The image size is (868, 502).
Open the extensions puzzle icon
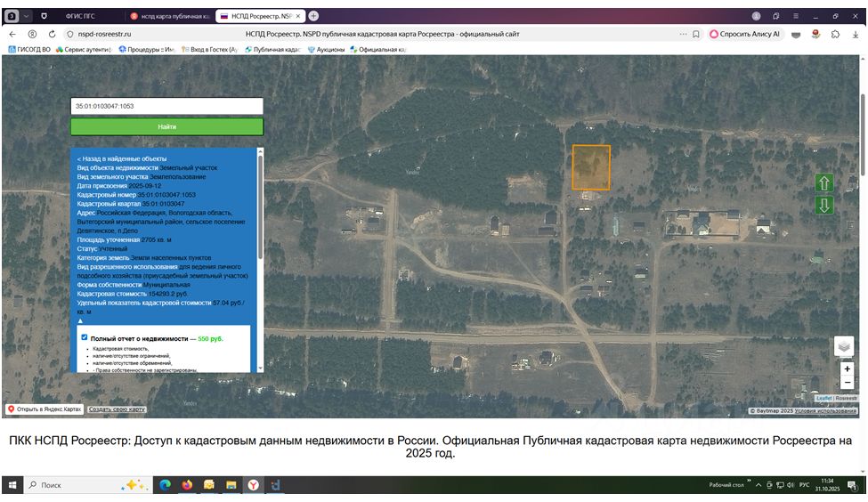835,34
